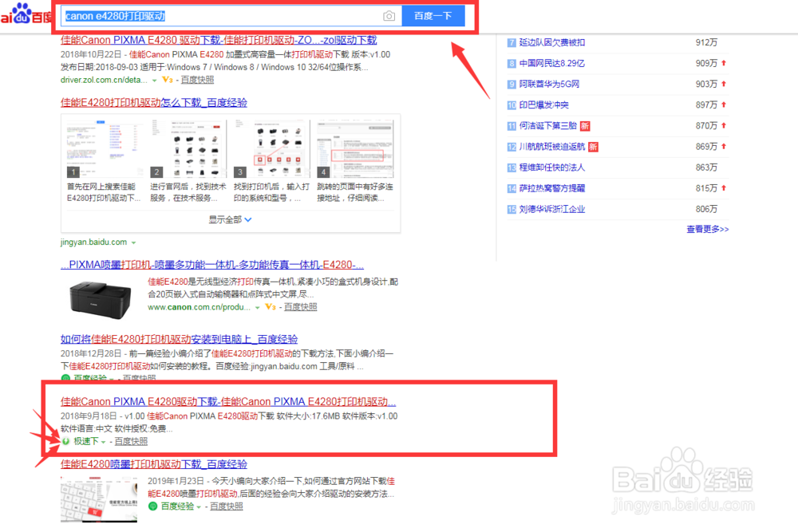This screenshot has width=798, height=532.
Task: Click the green 极速下 site icon
Action: coord(65,441)
